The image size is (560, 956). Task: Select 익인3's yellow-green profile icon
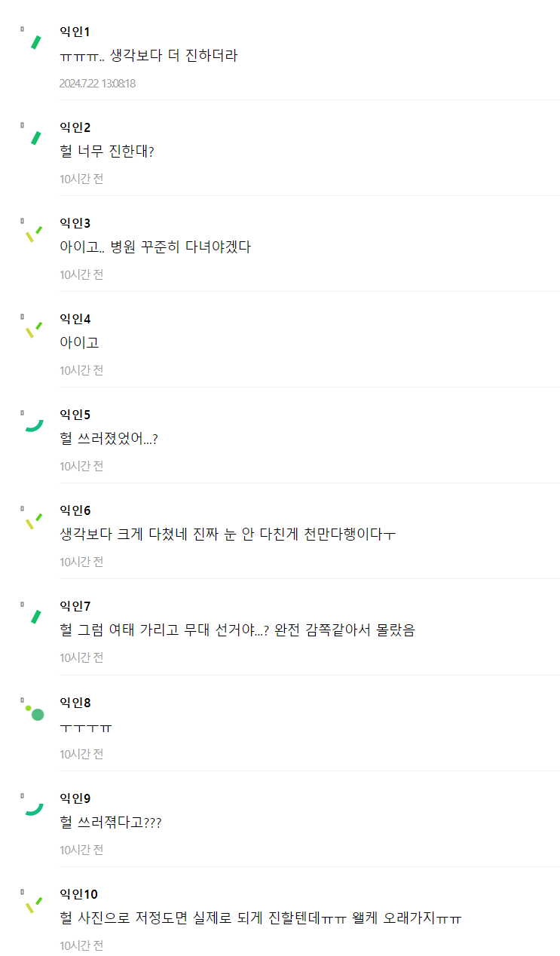click(x=33, y=233)
